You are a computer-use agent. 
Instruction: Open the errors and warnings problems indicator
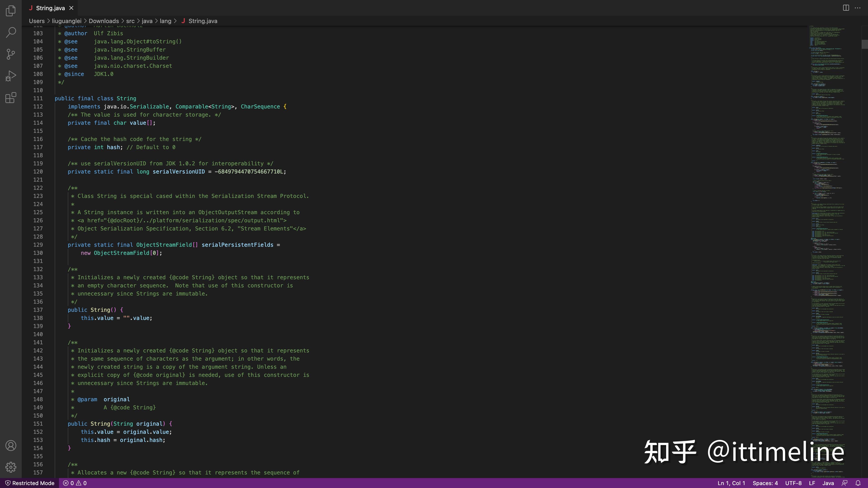[x=75, y=483]
